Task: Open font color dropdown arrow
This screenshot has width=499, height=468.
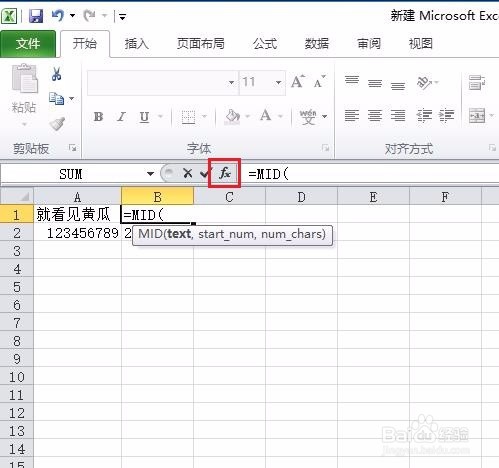Action: [280, 116]
